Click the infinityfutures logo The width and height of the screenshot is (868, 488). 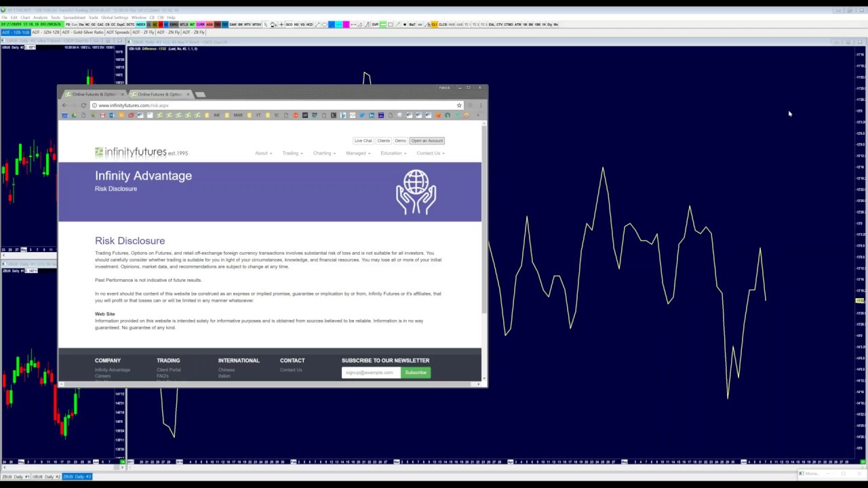tap(141, 152)
